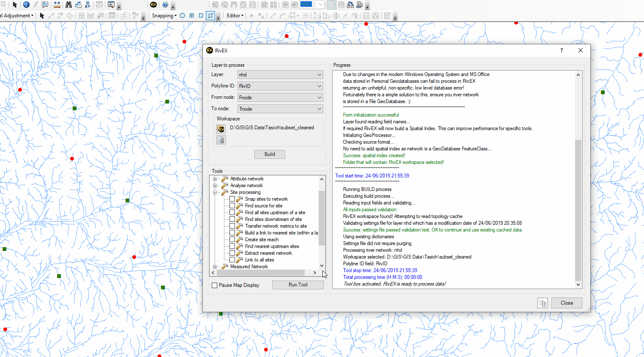Screen dimensions: 644x357
Task: Toggle Vertex Snapping square icon
Action: pyautogui.click(x=201, y=16)
